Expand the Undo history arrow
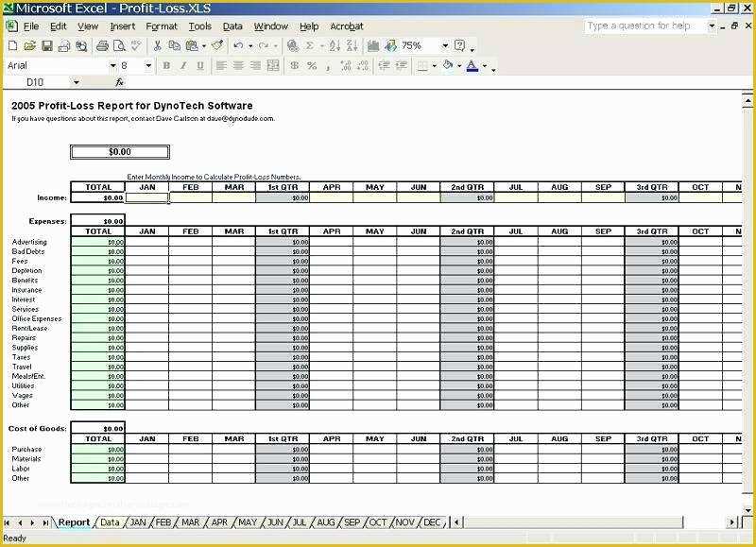The image size is (756, 547). tap(250, 46)
